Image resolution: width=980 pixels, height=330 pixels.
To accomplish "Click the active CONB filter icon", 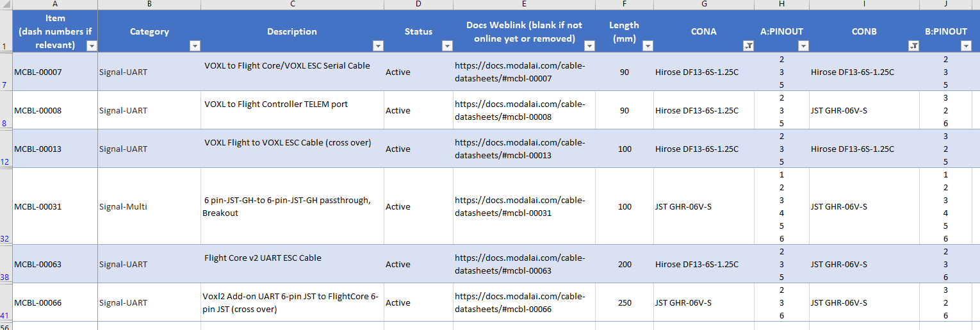I will [x=913, y=45].
